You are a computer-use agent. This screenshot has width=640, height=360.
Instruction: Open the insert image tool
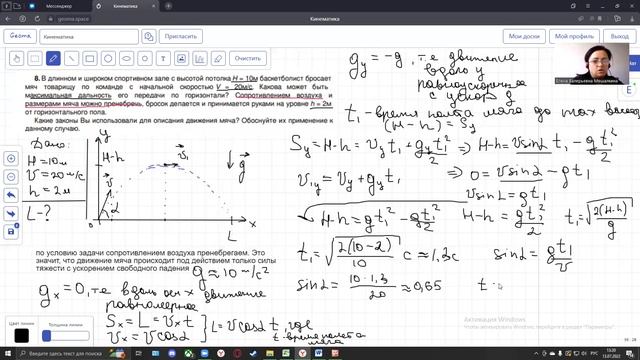point(182,58)
